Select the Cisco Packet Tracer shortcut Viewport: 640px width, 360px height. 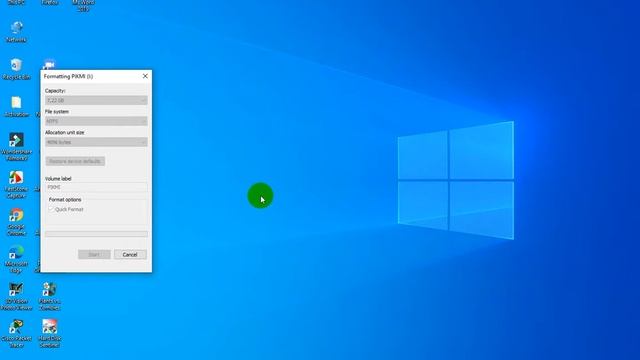pos(16,334)
